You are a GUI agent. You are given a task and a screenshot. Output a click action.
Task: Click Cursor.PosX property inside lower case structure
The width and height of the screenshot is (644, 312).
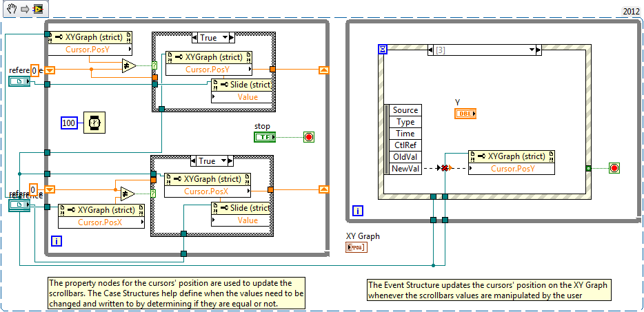(208, 191)
